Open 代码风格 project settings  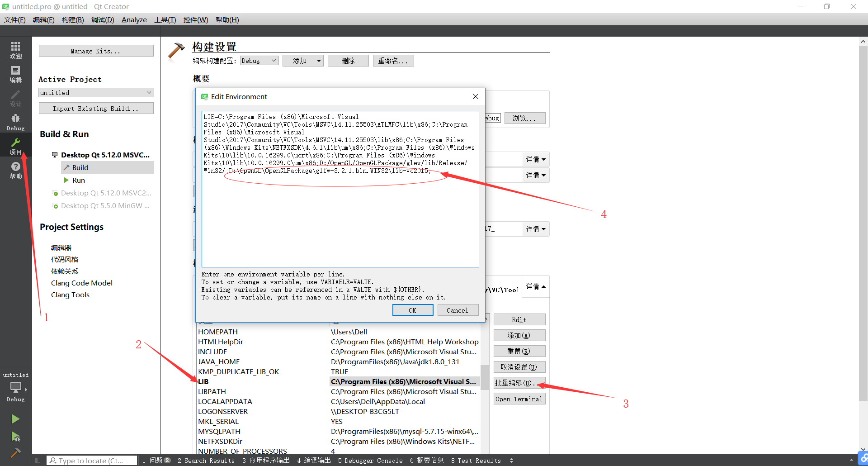[x=65, y=259]
